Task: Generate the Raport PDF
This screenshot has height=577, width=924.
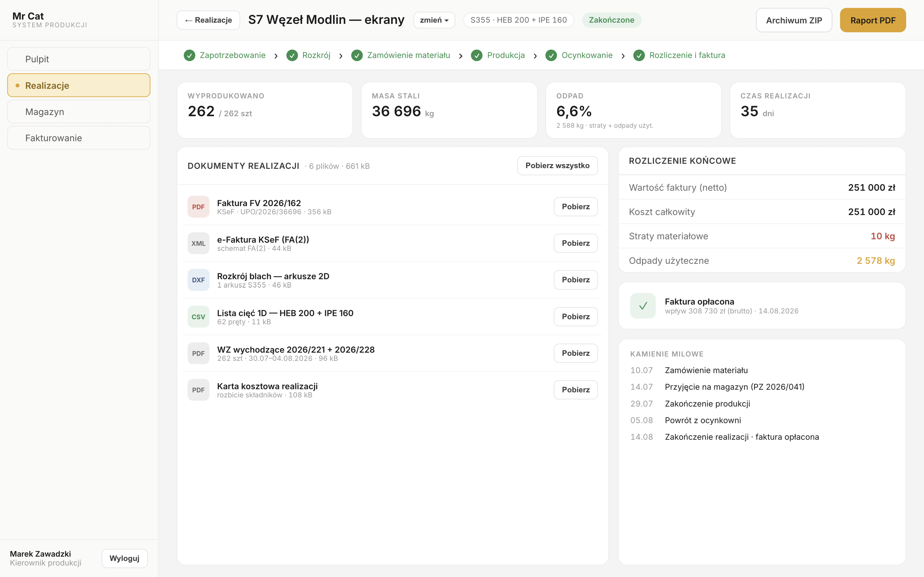Action: pos(873,20)
